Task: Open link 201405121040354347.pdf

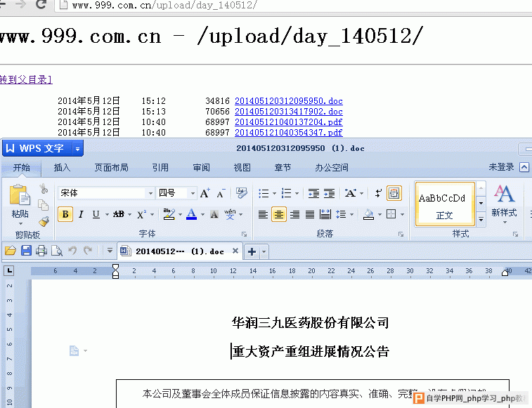Action: (x=289, y=133)
